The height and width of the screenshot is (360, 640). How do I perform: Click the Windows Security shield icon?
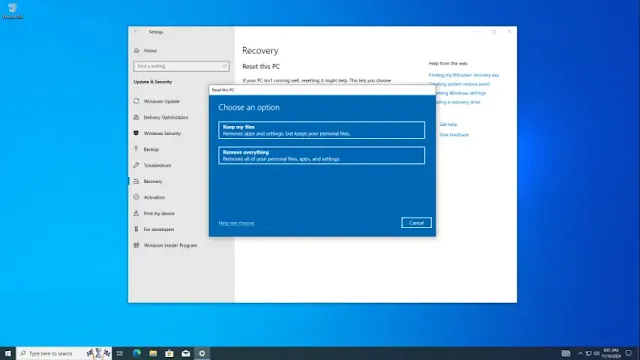point(136,133)
